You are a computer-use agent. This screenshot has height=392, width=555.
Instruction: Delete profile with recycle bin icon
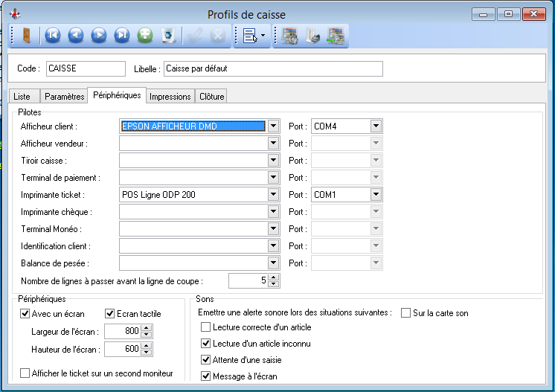click(x=168, y=36)
